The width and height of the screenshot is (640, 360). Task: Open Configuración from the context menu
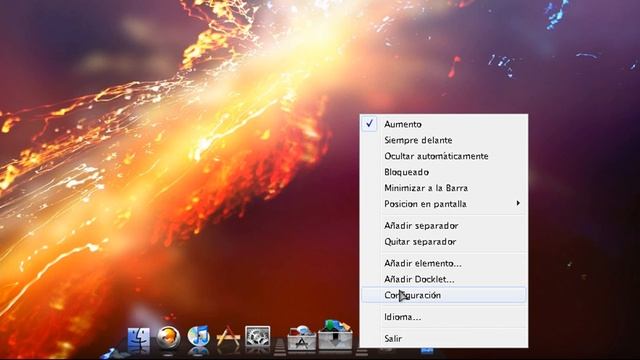point(444,295)
